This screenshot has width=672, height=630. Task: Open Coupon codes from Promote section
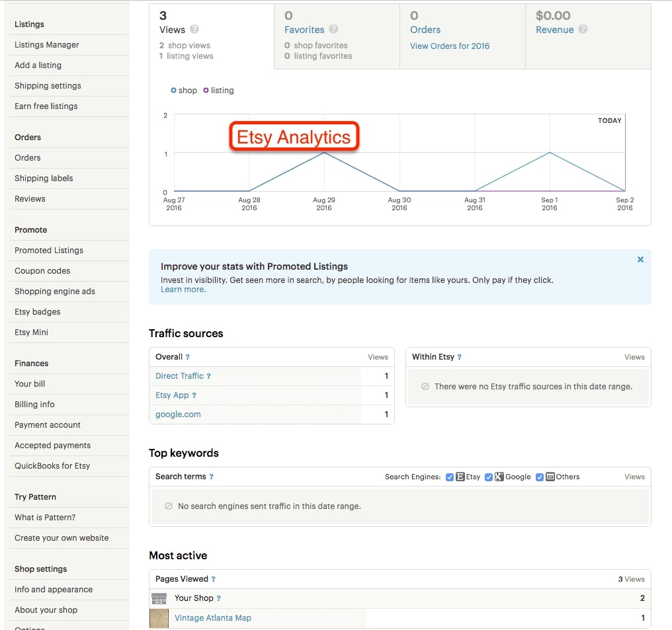click(x=42, y=271)
